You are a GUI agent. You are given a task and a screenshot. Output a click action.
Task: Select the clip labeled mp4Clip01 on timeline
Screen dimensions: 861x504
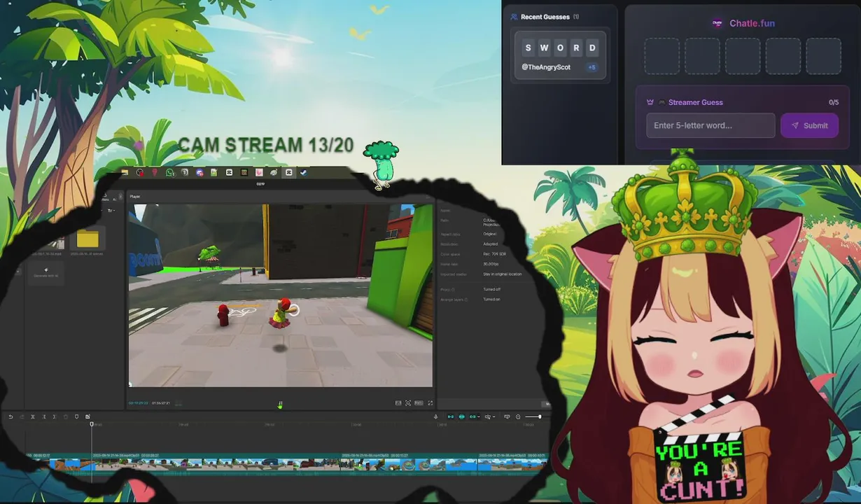tap(216, 464)
